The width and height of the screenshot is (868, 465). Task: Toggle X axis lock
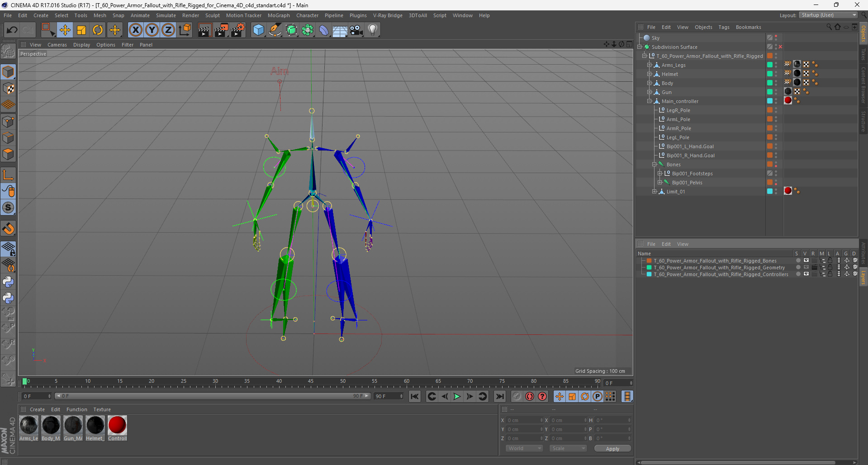[x=135, y=30]
